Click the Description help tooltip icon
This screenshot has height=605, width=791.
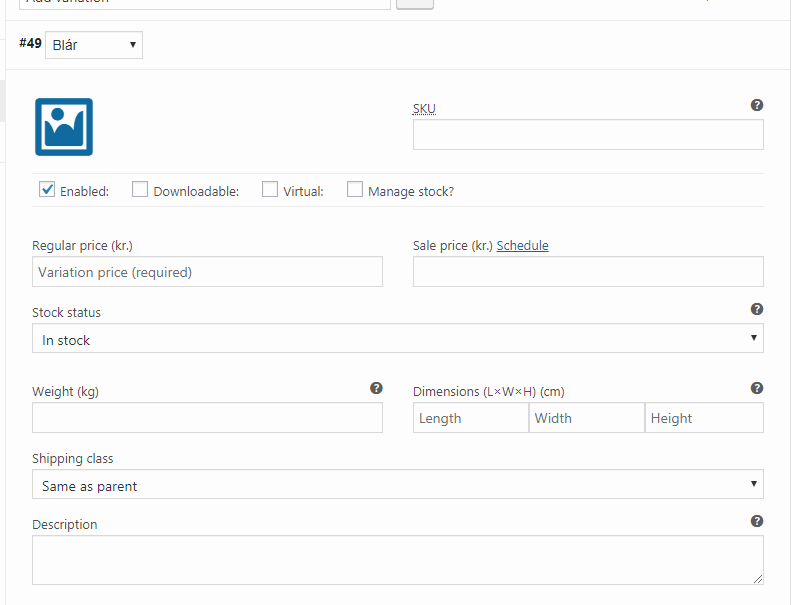tap(757, 521)
